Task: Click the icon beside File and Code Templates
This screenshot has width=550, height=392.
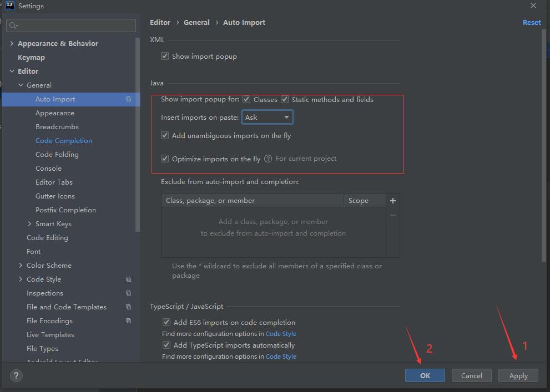Action: [128, 307]
